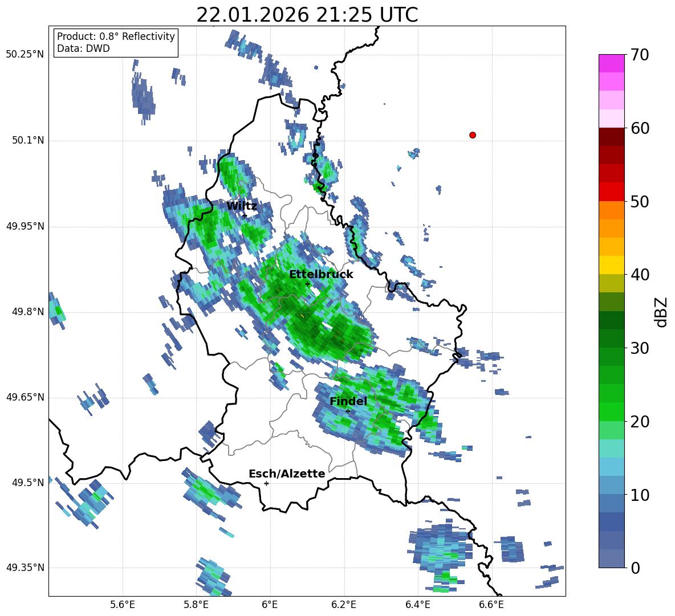This screenshot has height=616, width=675.
Task: Click the colorbar tick label 10
Action: click(640, 495)
